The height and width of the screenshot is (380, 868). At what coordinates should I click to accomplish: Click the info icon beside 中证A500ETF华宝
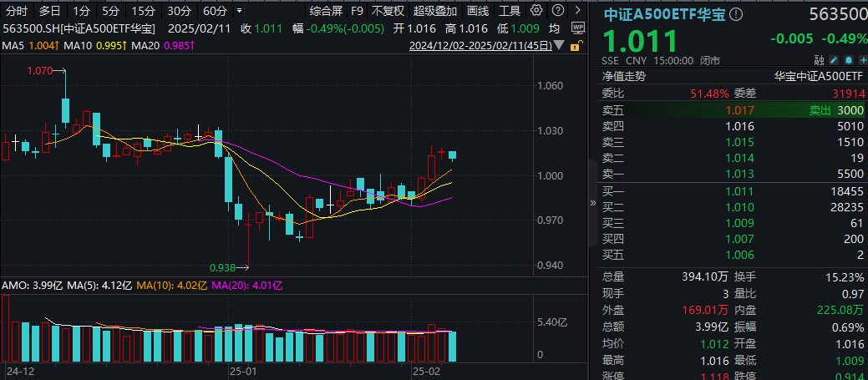(x=735, y=14)
